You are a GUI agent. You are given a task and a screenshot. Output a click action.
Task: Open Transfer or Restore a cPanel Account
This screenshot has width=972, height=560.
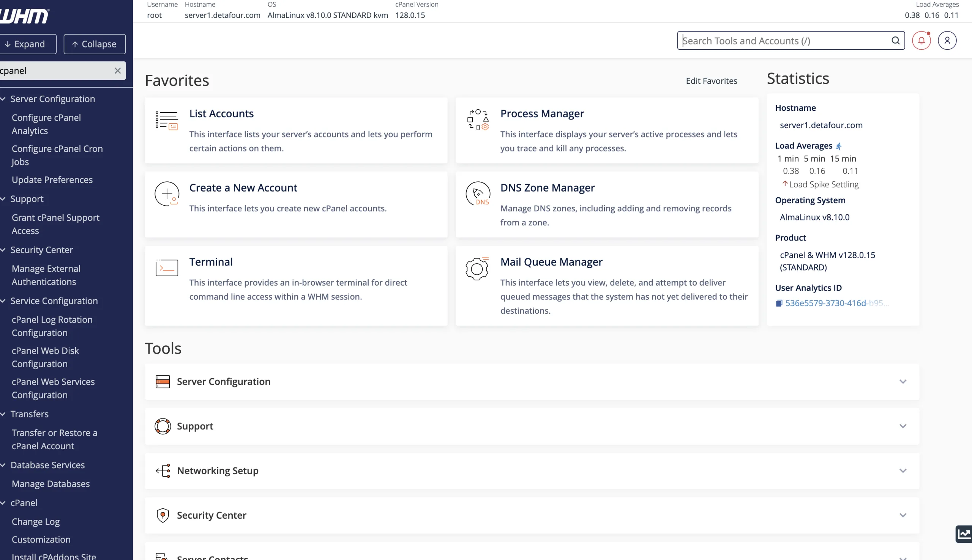tap(55, 440)
